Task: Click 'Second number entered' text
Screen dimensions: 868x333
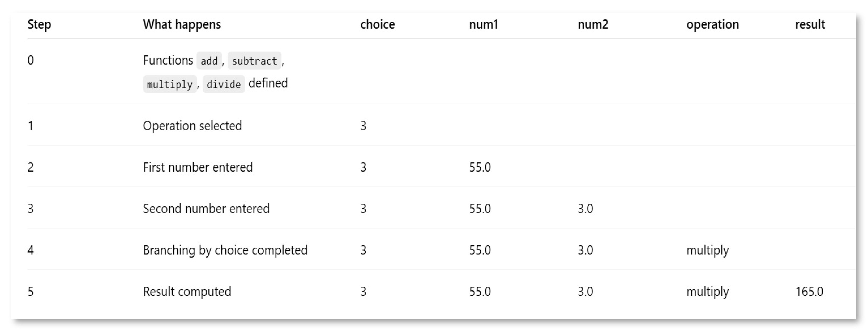Action: coord(206,209)
